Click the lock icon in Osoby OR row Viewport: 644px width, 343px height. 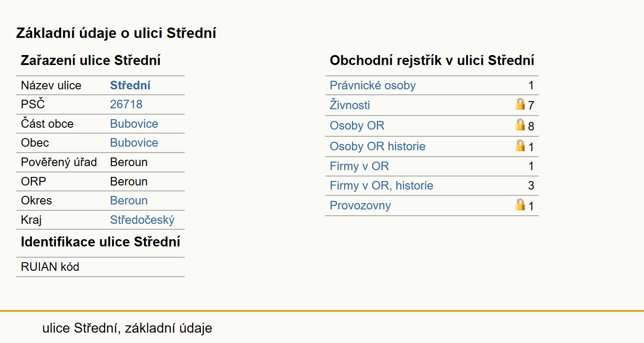(x=520, y=125)
